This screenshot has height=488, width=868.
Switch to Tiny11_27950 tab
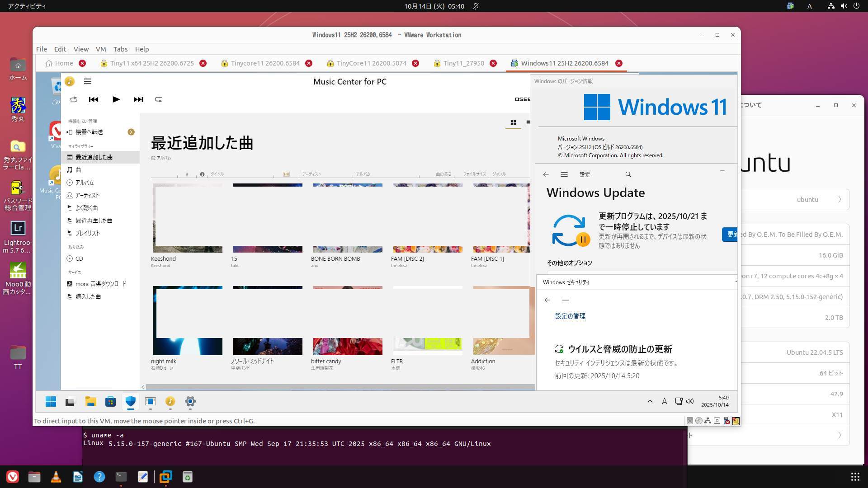[463, 63]
